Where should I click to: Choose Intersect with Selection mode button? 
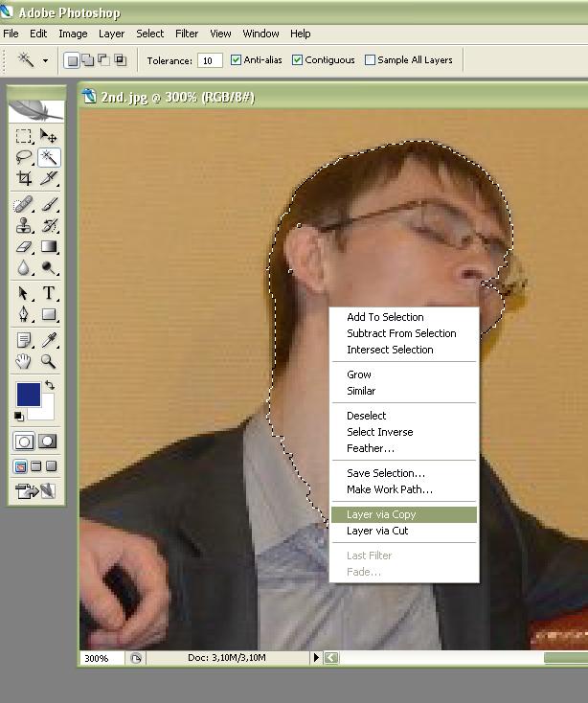pyautogui.click(x=120, y=60)
